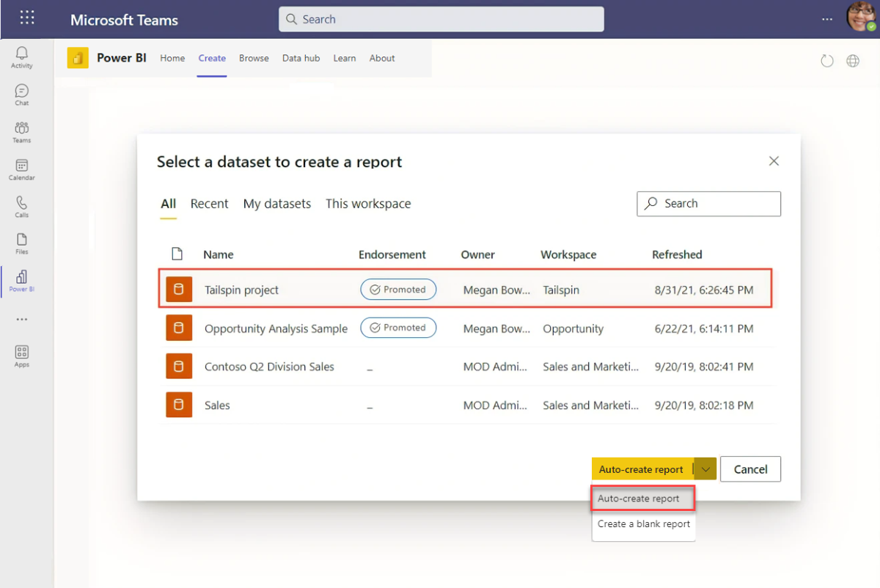This screenshot has height=588, width=880.
Task: Switch to This workspace tab
Action: [x=368, y=204]
